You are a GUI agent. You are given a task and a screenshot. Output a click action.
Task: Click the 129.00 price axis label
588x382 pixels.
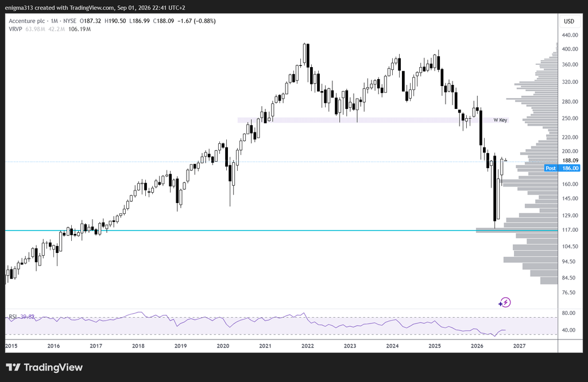(x=570, y=215)
